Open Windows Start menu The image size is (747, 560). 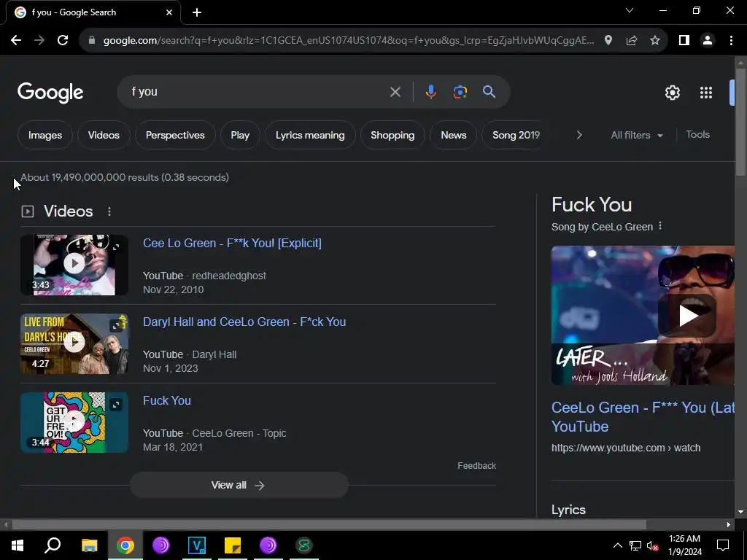tap(18, 545)
